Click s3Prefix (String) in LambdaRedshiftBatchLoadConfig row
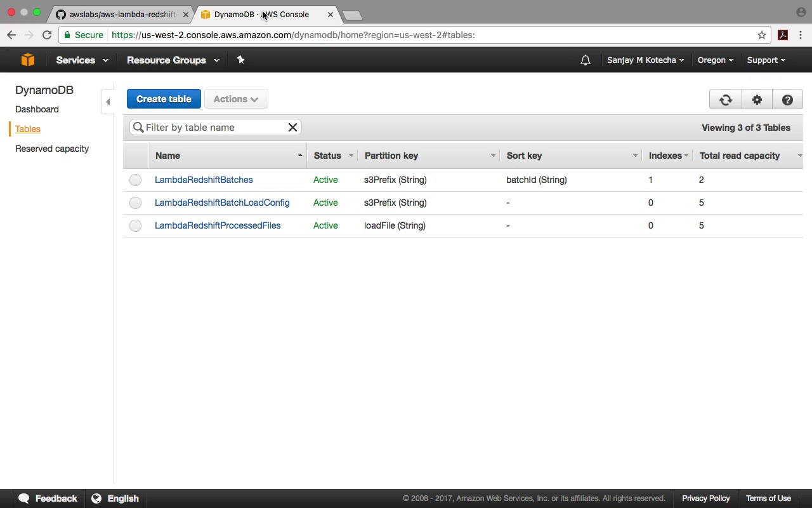This screenshot has width=812, height=508. (395, 203)
